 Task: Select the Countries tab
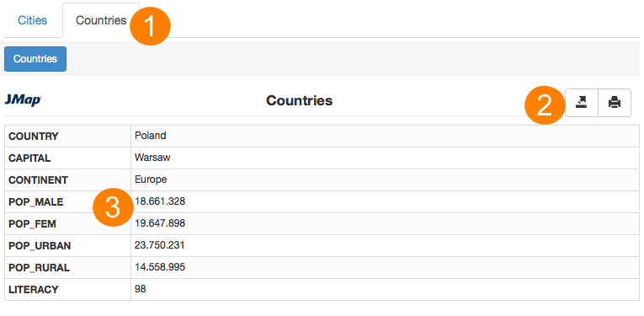click(101, 20)
